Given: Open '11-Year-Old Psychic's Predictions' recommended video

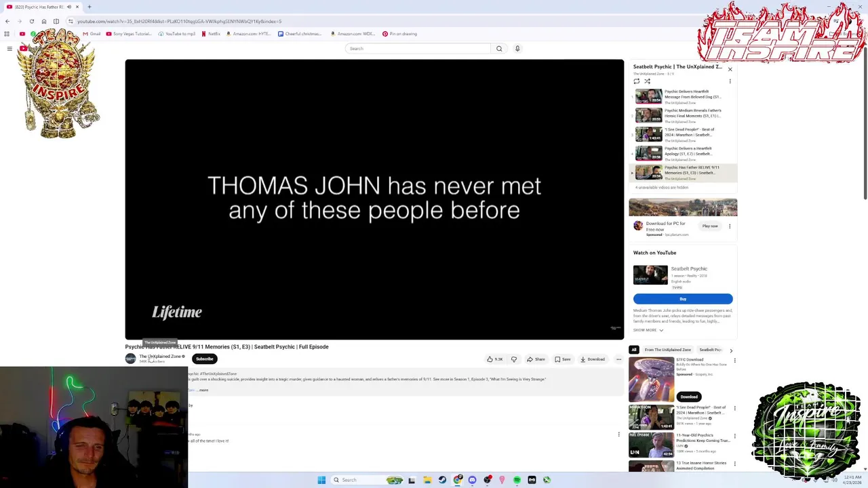Looking at the screenshot, I should pos(681,443).
